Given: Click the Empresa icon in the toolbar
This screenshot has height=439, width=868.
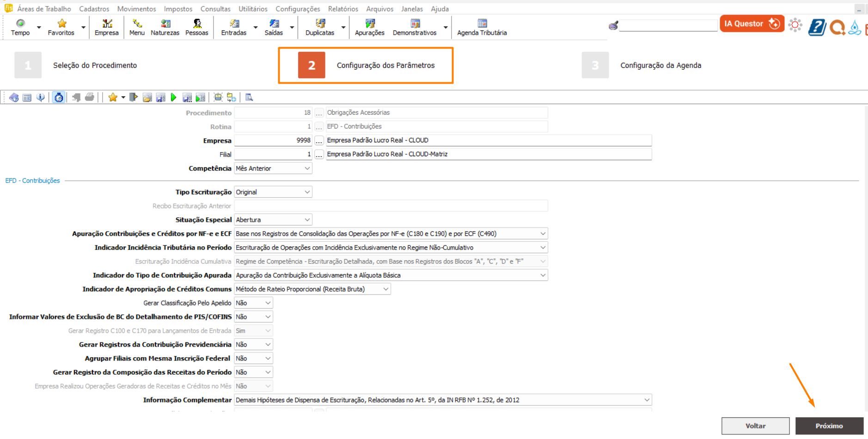Looking at the screenshot, I should click(x=107, y=27).
